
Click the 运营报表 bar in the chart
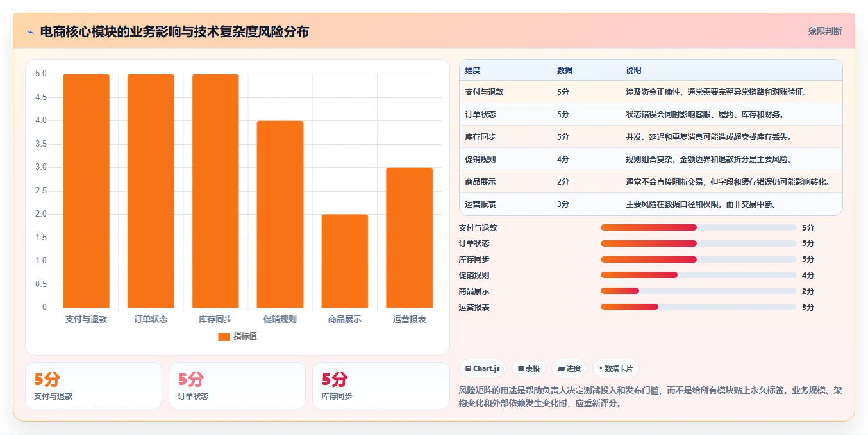point(410,238)
